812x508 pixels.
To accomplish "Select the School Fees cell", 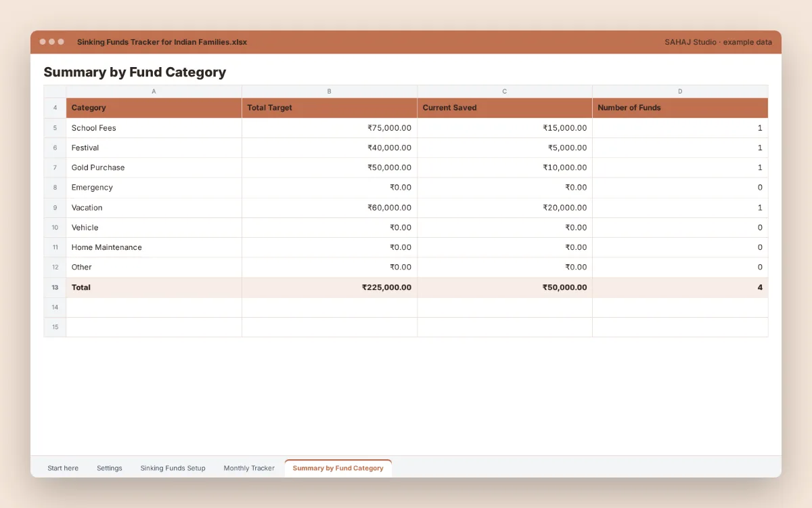I will coord(154,128).
